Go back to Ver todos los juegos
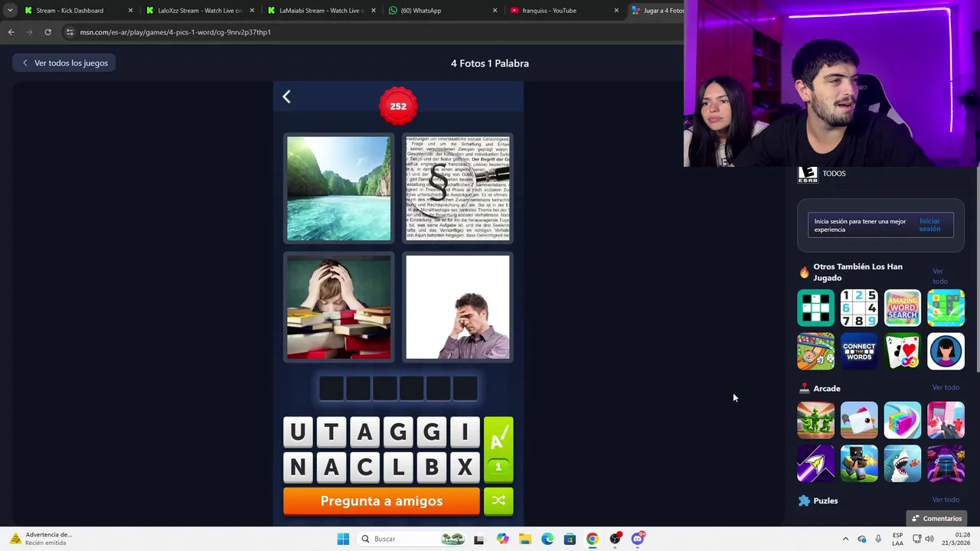This screenshot has height=551, width=980. (64, 63)
